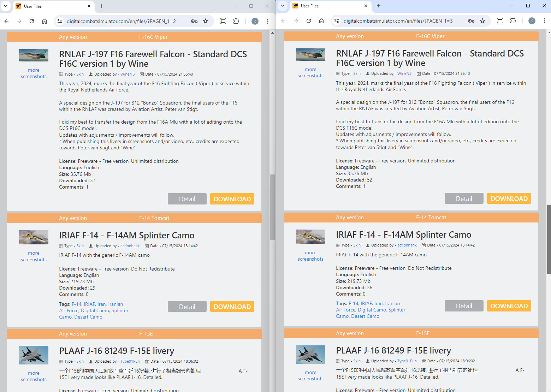Open password key icon in left window
This screenshot has width=551, height=392.
194,21
